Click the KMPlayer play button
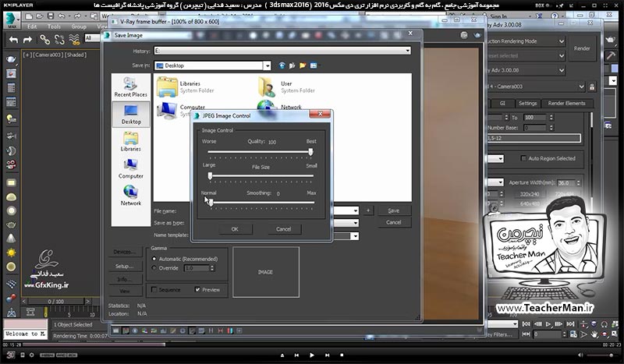The image size is (624, 364). point(311,355)
